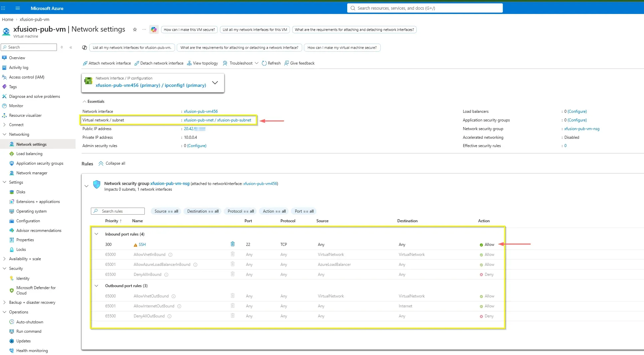This screenshot has width=644, height=355.
Task: Click info icon beside AllowVnetInBound
Action: (170, 255)
